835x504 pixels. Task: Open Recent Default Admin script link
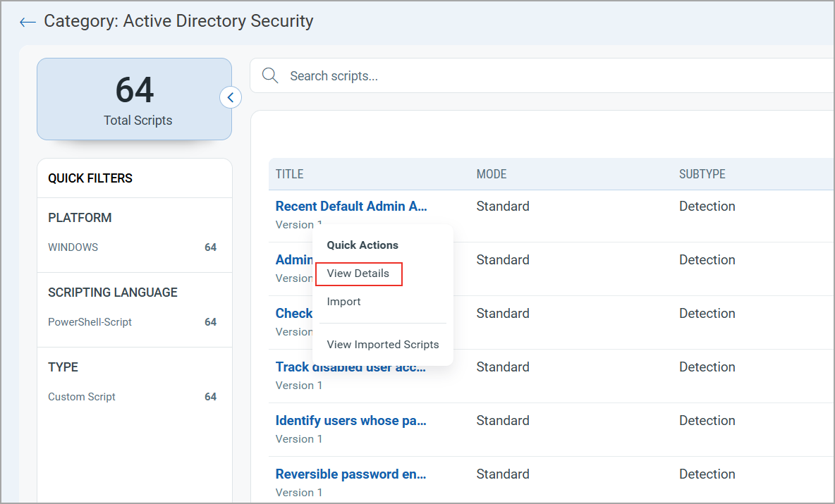click(x=351, y=207)
